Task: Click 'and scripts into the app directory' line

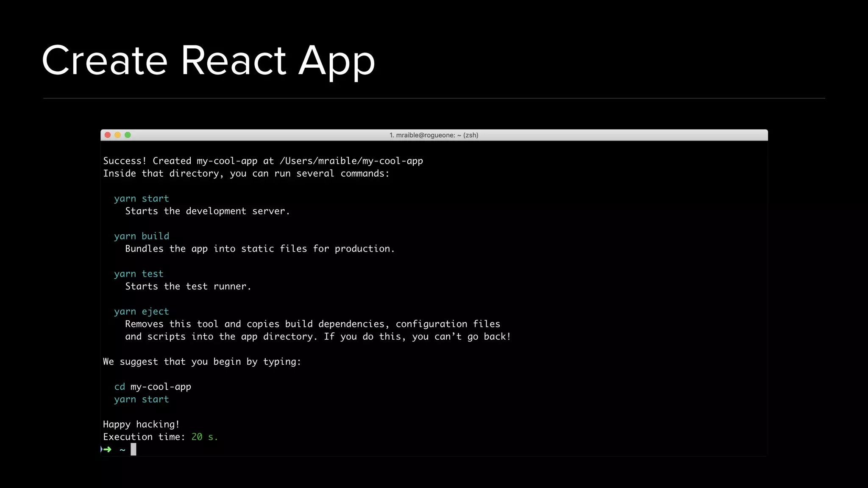Action: pos(318,337)
